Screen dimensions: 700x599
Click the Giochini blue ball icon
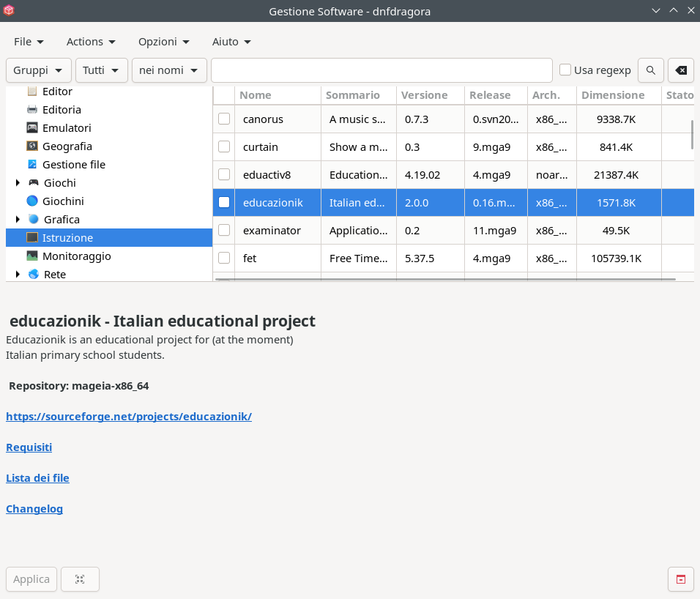point(32,201)
